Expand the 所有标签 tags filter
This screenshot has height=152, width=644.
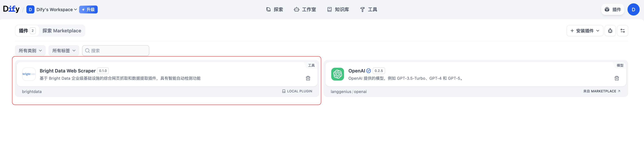64,51
